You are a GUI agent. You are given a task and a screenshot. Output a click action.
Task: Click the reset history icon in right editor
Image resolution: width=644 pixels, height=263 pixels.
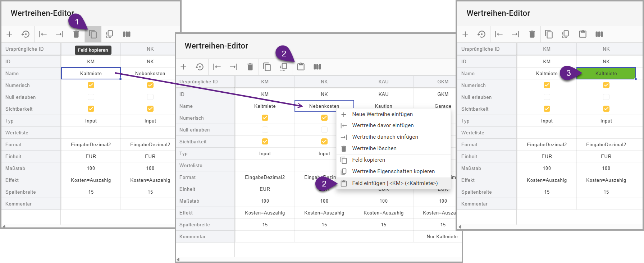481,34
